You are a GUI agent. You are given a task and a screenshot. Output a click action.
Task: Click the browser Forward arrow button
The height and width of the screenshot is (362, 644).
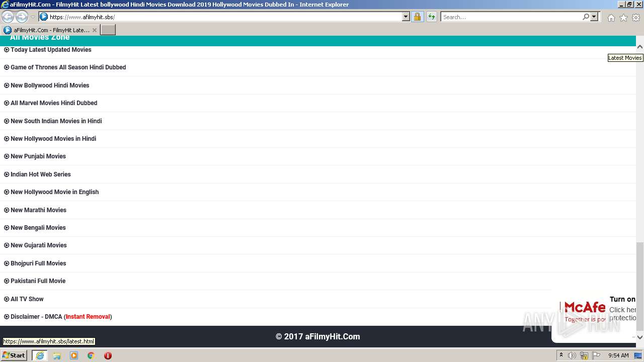pos(22,17)
